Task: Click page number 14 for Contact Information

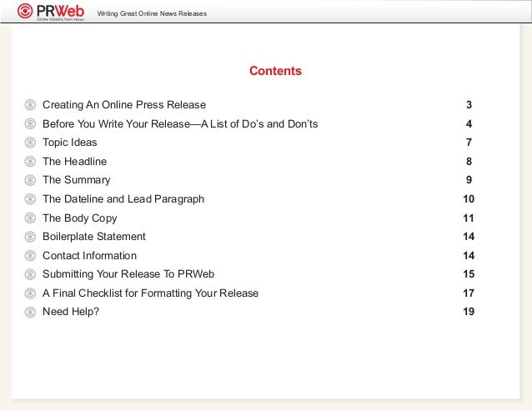Action: [x=469, y=256]
